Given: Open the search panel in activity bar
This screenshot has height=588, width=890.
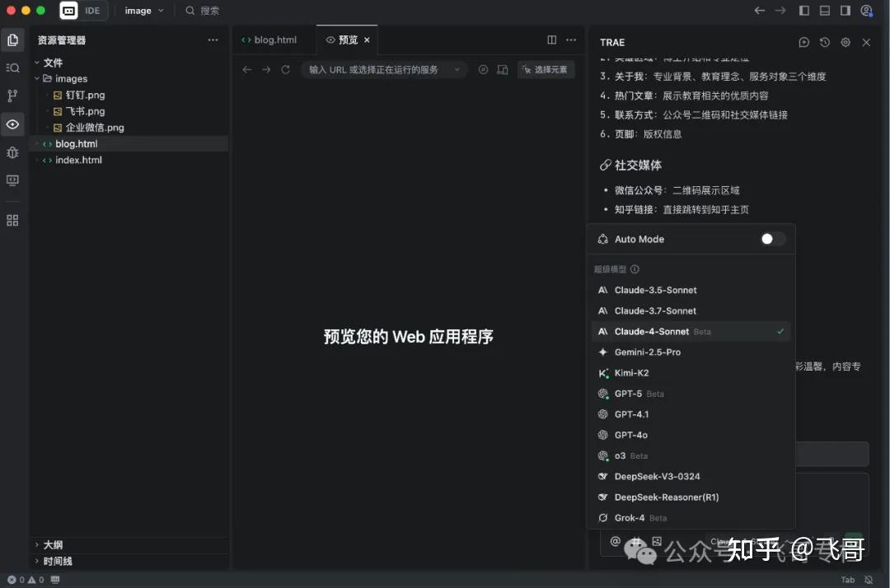Looking at the screenshot, I should 12,68.
